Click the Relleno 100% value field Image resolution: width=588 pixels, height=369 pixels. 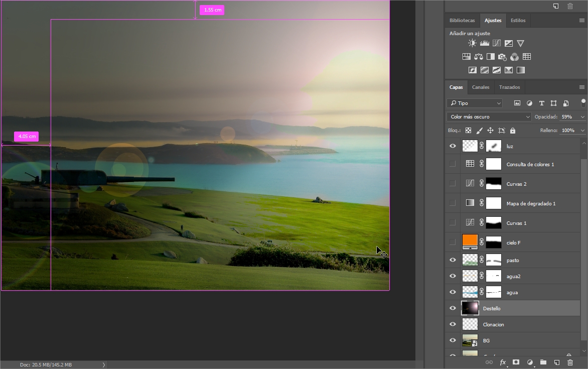click(x=569, y=130)
